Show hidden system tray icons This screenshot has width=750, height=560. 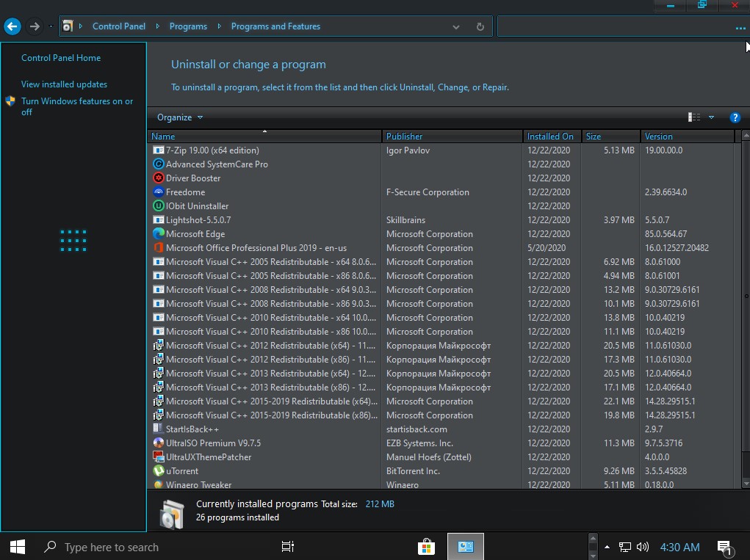[x=607, y=547]
